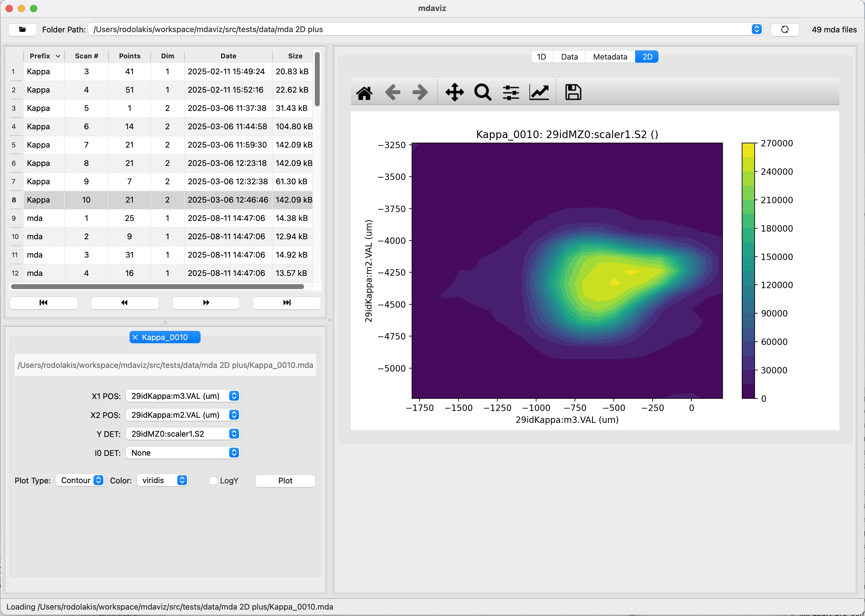Click the Dim column header
The height and width of the screenshot is (616, 865).
coord(168,56)
